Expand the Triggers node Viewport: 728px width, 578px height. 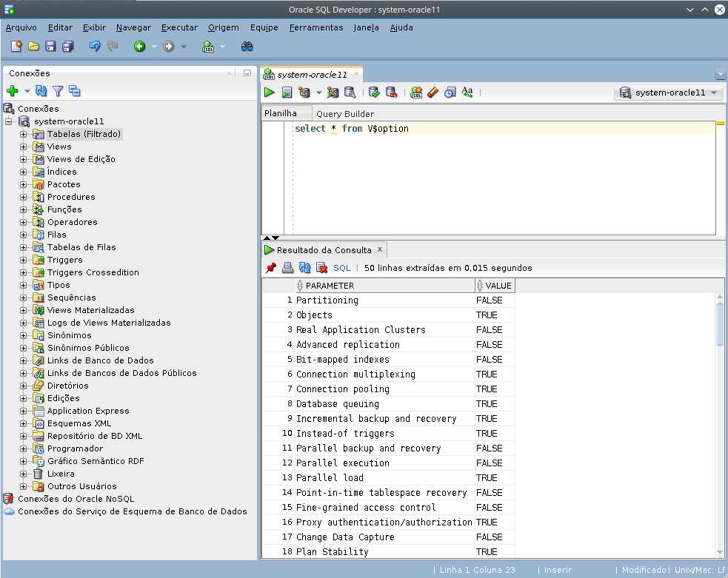23,260
